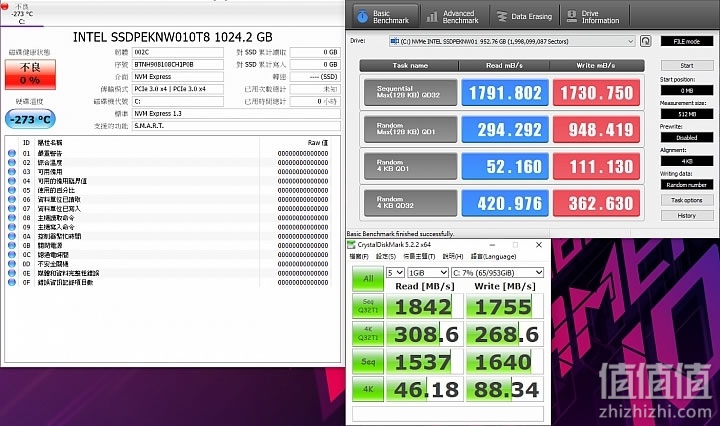
Task: Select the C: disk entry at top
Action: [22, 14]
